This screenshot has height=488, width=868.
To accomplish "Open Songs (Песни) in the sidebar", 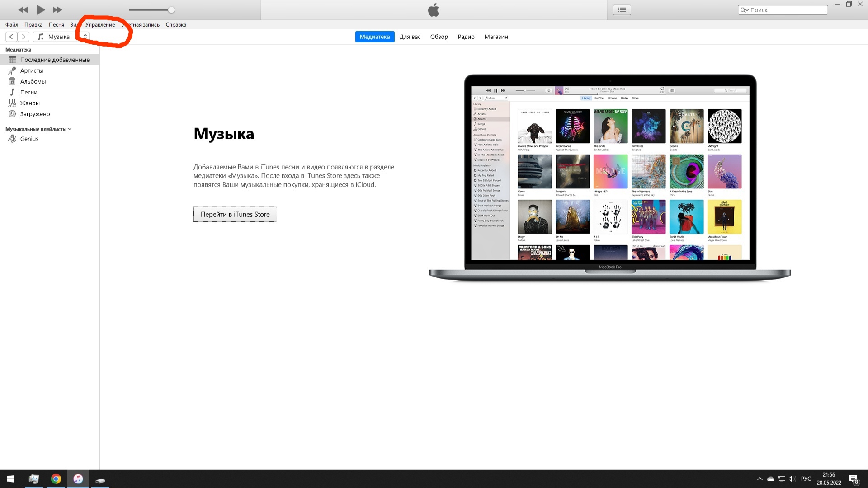I will click(29, 92).
